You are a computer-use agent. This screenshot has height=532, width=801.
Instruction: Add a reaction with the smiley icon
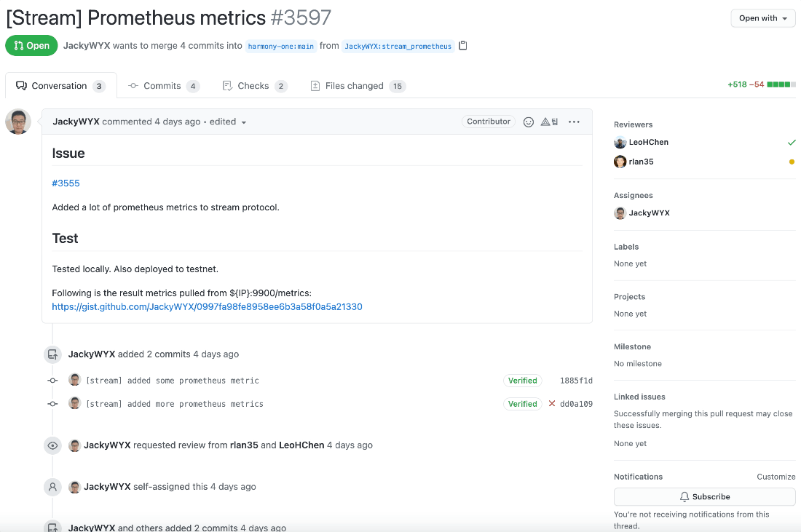coord(529,122)
